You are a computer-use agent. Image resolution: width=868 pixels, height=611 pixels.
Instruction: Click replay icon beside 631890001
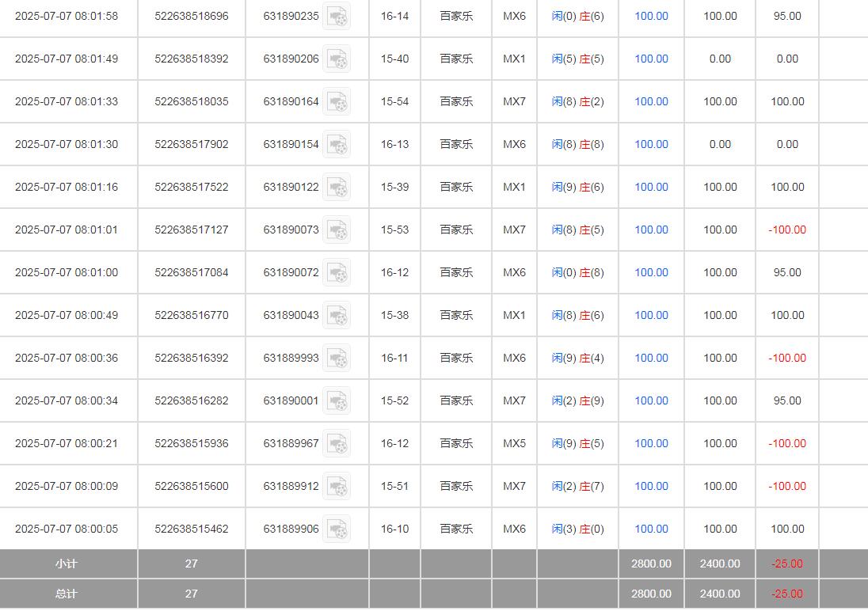[337, 400]
